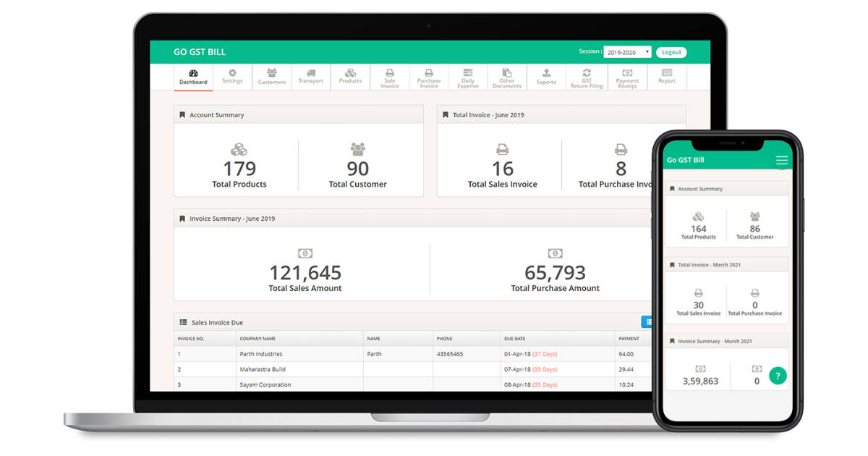Click the blue list icon above Sales Invoice Due
The image size is (868, 456).
point(649,321)
